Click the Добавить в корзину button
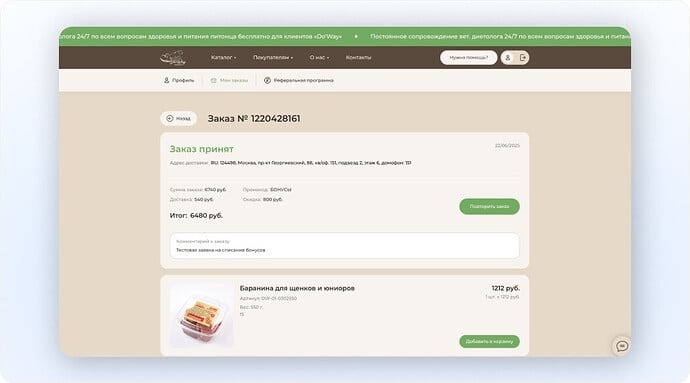Screen dimensions: 690x383 pyautogui.click(x=489, y=342)
